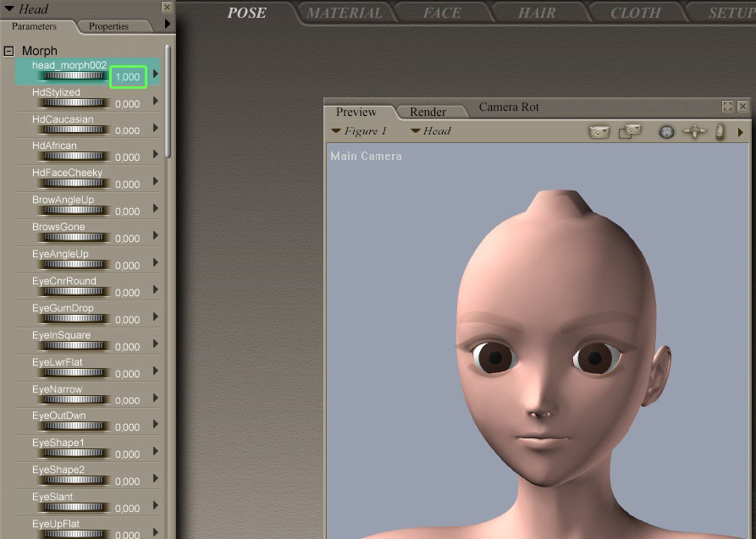Toggle full screen for the preview window

[727, 106]
